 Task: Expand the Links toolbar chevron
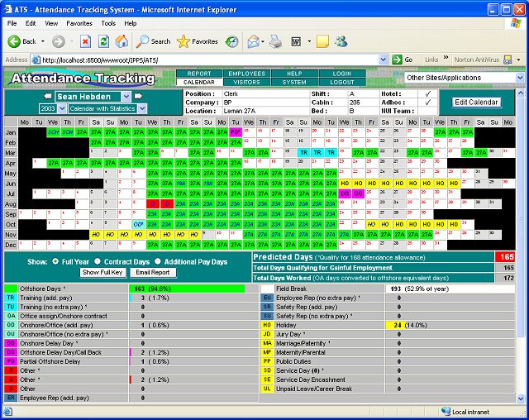(446, 57)
